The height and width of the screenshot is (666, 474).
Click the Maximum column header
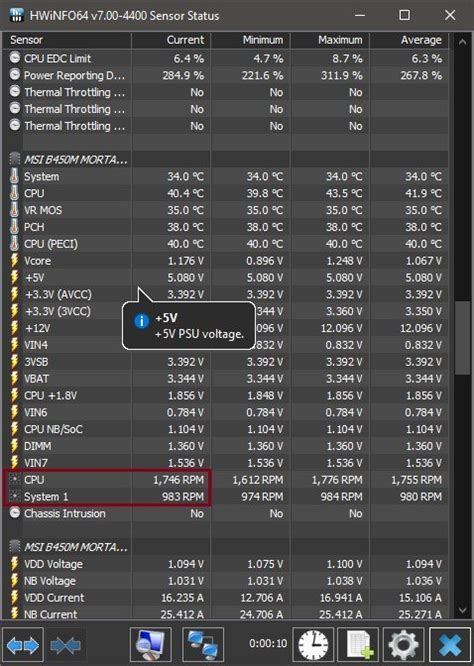pyautogui.click(x=330, y=40)
